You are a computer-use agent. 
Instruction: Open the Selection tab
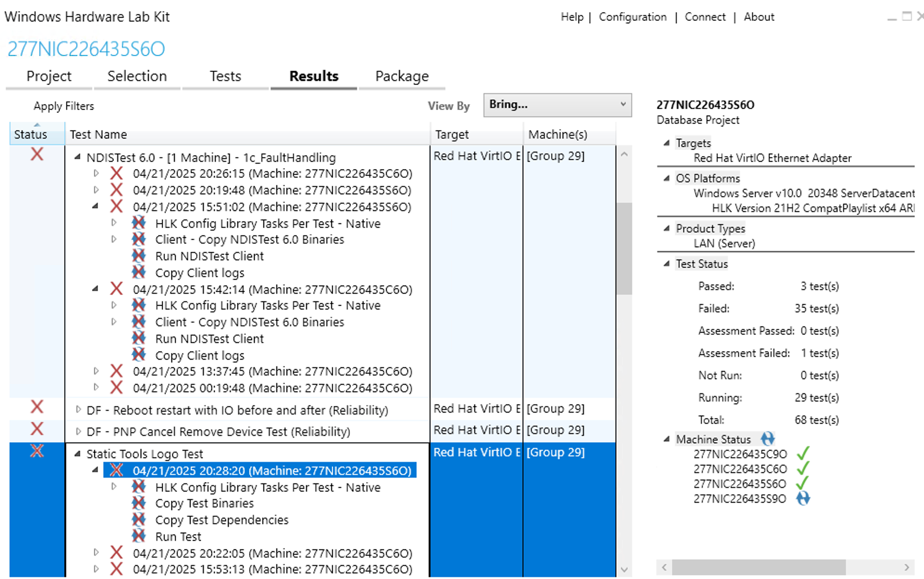137,76
